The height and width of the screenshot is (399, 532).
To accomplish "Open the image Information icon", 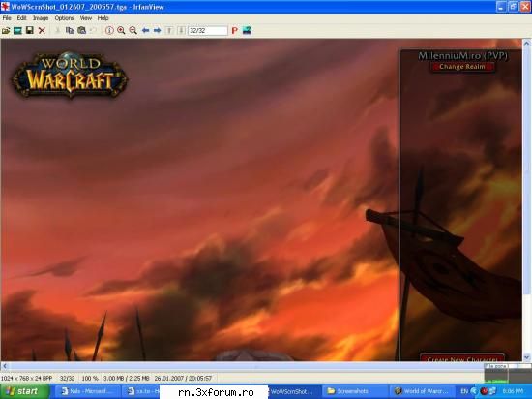I will [109, 31].
